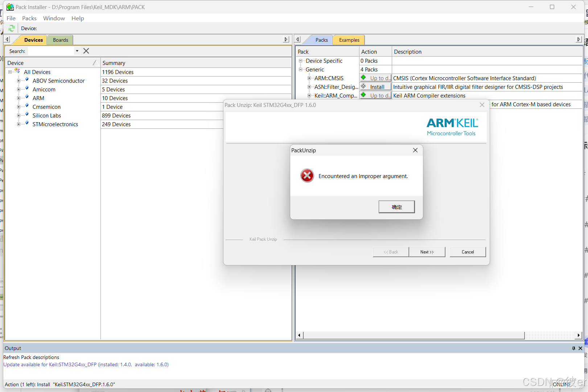Image resolution: width=588 pixels, height=392 pixels.
Task: Click the green diamond icon beside ARM::CMSIS
Action: pos(363,78)
